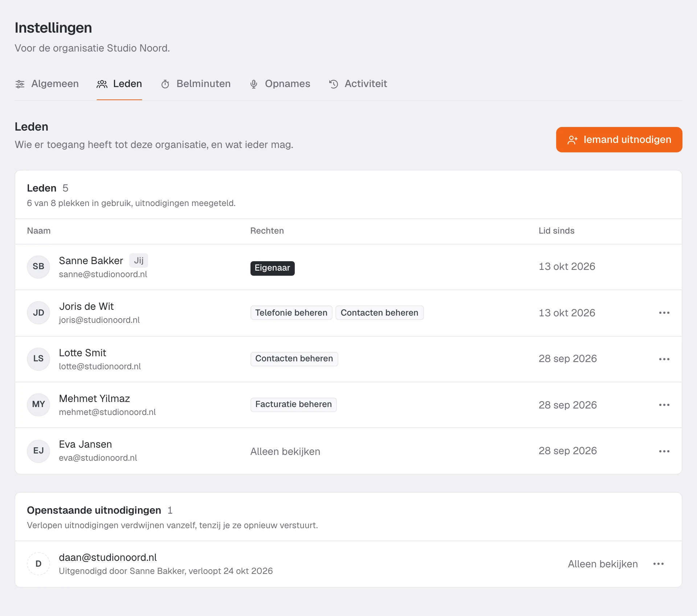
Task: Click the LS avatar of Lotte Smit
Action: coord(38,359)
